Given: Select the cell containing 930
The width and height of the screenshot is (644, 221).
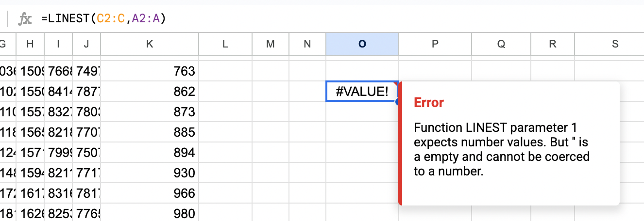Looking at the screenshot, I should click(x=150, y=173).
